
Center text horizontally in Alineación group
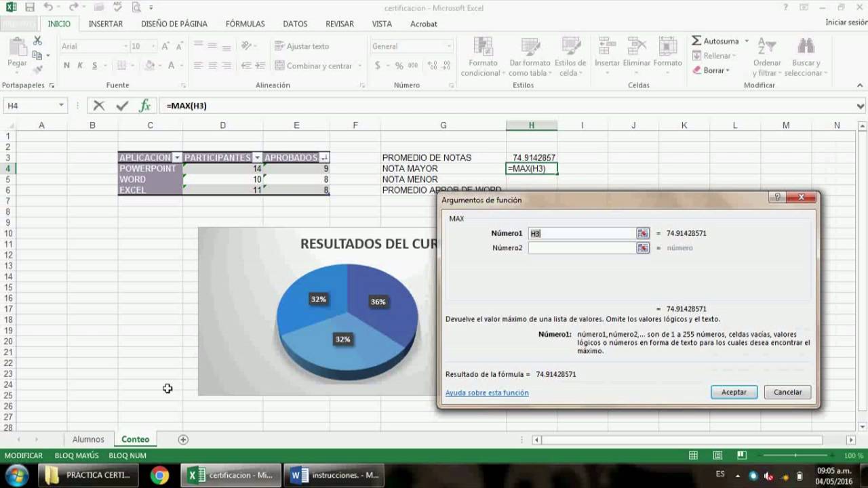click(213, 66)
